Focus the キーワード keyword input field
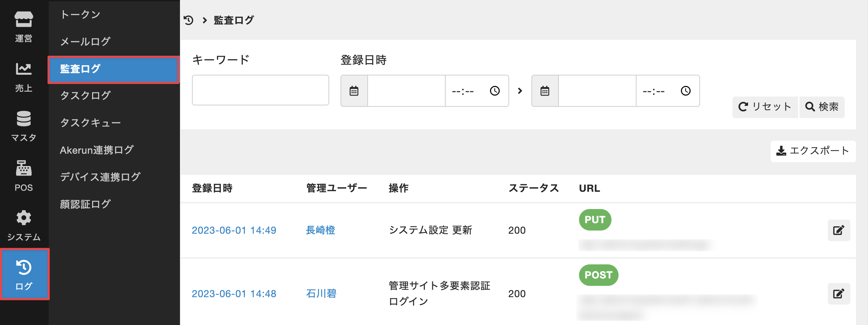The width and height of the screenshot is (868, 325). tap(260, 90)
